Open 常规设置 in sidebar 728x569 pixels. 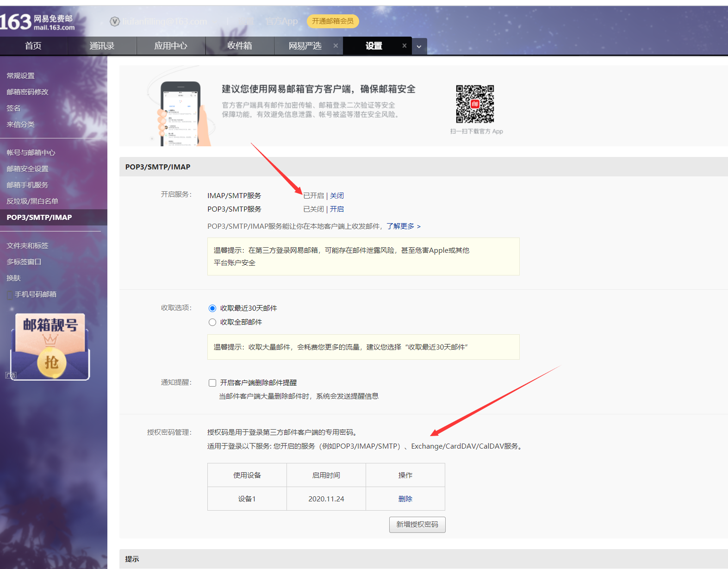[21, 76]
